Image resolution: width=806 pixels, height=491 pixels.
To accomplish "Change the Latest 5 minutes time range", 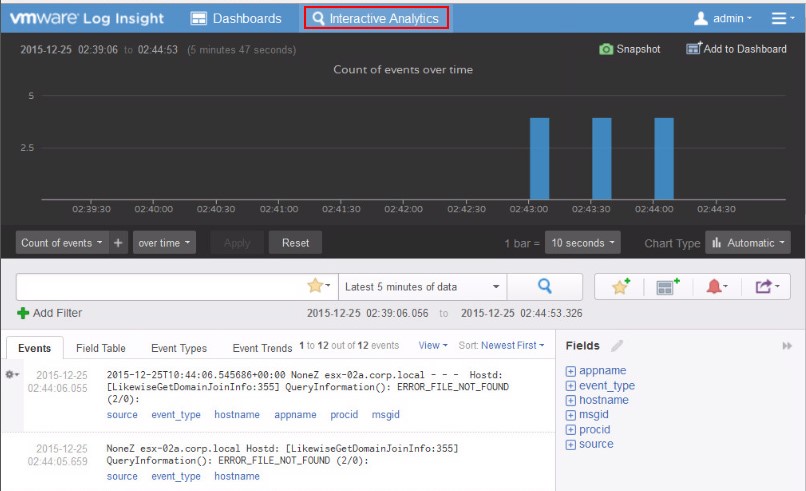I will [x=422, y=286].
